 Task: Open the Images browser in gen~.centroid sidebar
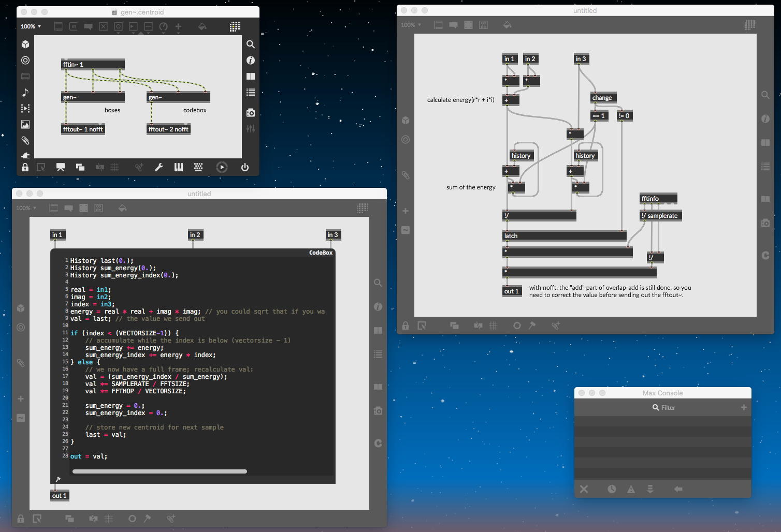pyautogui.click(x=25, y=124)
